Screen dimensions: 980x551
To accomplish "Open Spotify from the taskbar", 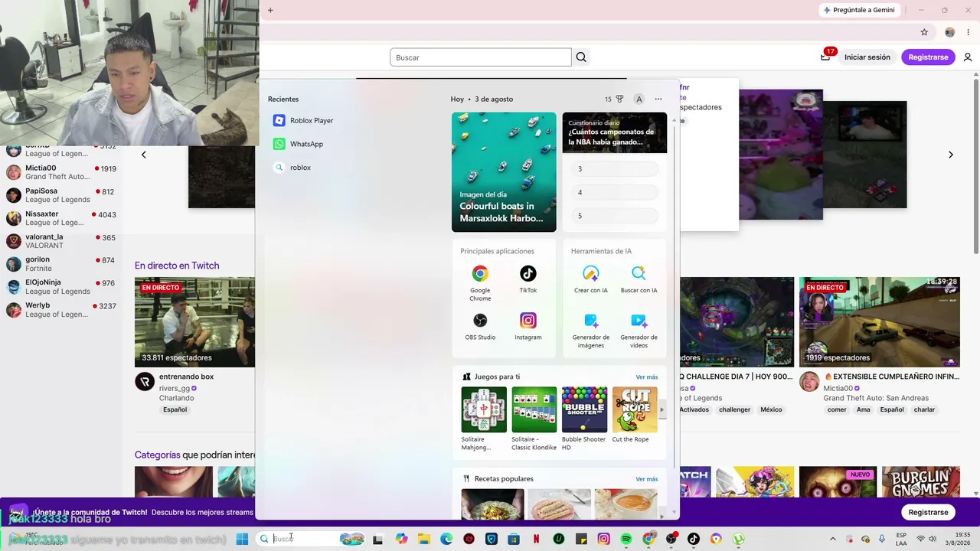I will pos(626,539).
